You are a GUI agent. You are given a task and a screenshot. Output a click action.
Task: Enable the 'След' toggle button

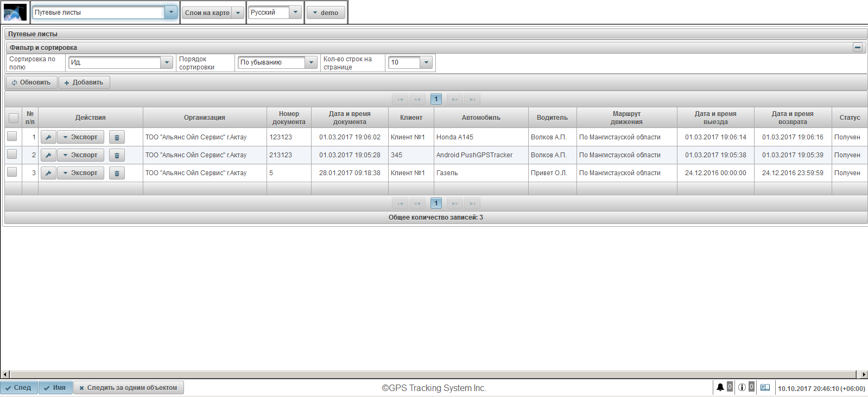(x=19, y=388)
